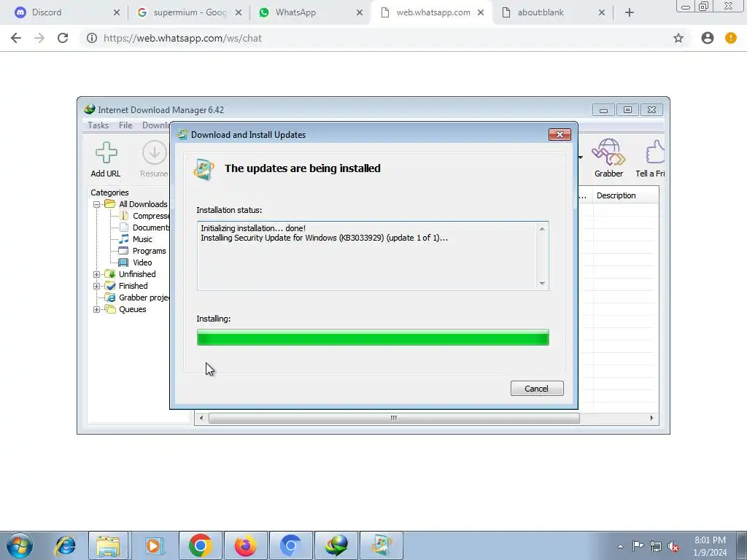Expand the Queues category
This screenshot has height=560, width=747.
click(x=97, y=309)
